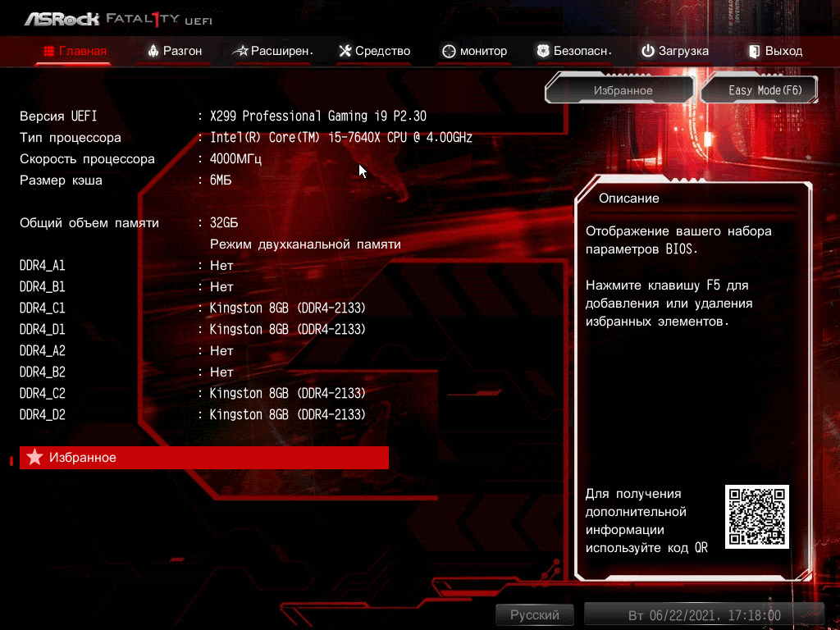Screen dimensions: 840x630
Task: Click Kingston 8GB value for DDR4_D1
Action: 288,330
